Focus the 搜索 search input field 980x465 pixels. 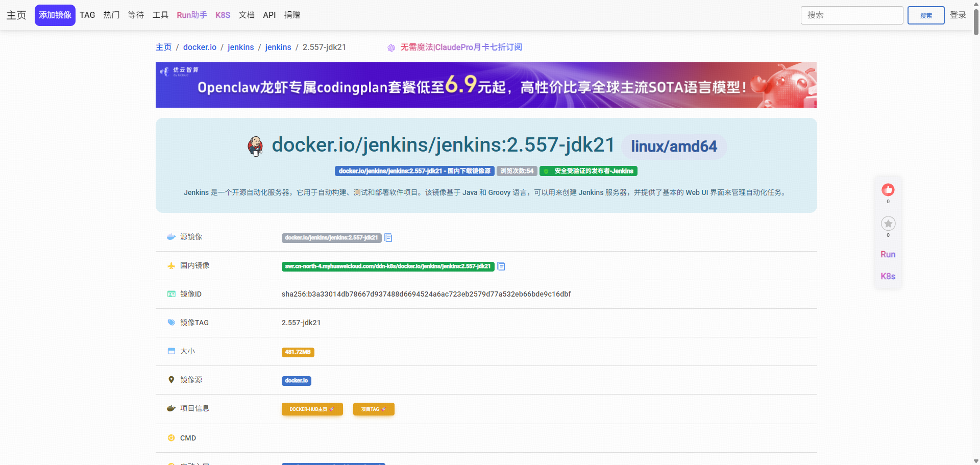pyautogui.click(x=852, y=15)
